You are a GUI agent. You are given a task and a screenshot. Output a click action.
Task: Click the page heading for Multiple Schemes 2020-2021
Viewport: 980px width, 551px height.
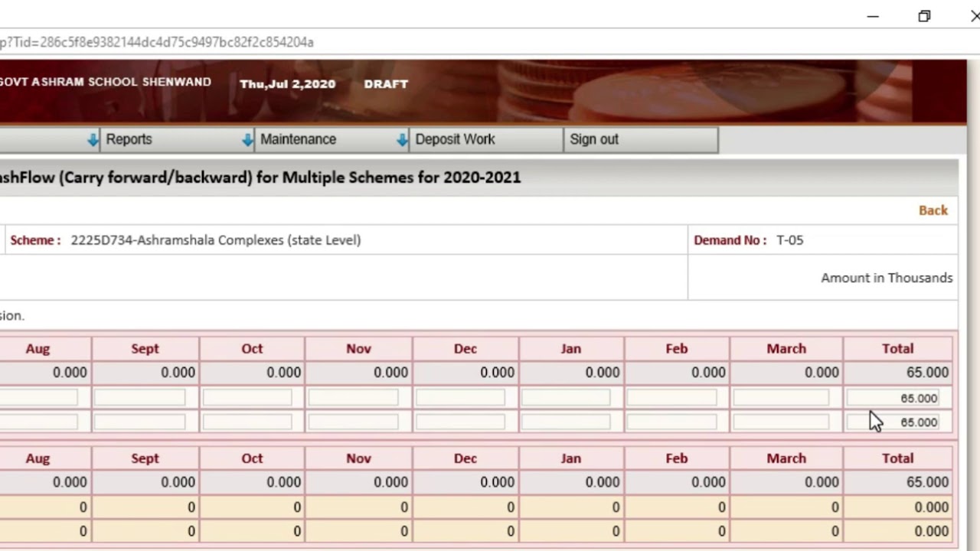[x=260, y=178]
